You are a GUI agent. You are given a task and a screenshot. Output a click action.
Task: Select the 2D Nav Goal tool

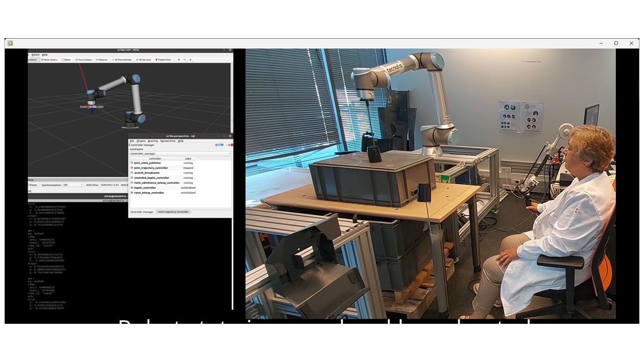(x=143, y=60)
